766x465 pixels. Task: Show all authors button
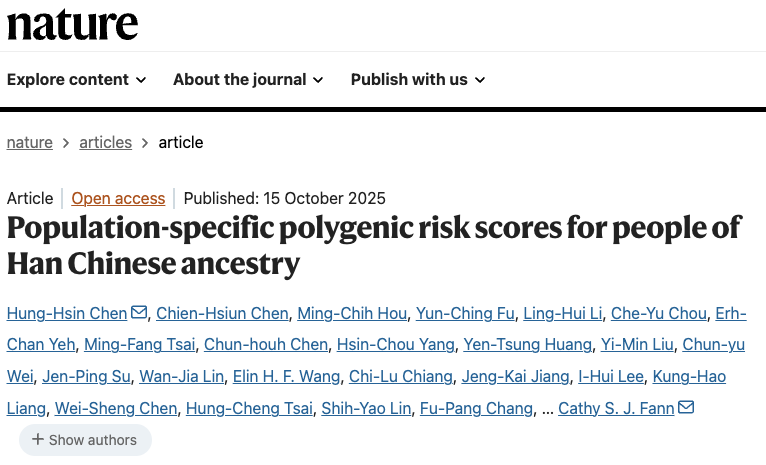pyautogui.click(x=85, y=440)
